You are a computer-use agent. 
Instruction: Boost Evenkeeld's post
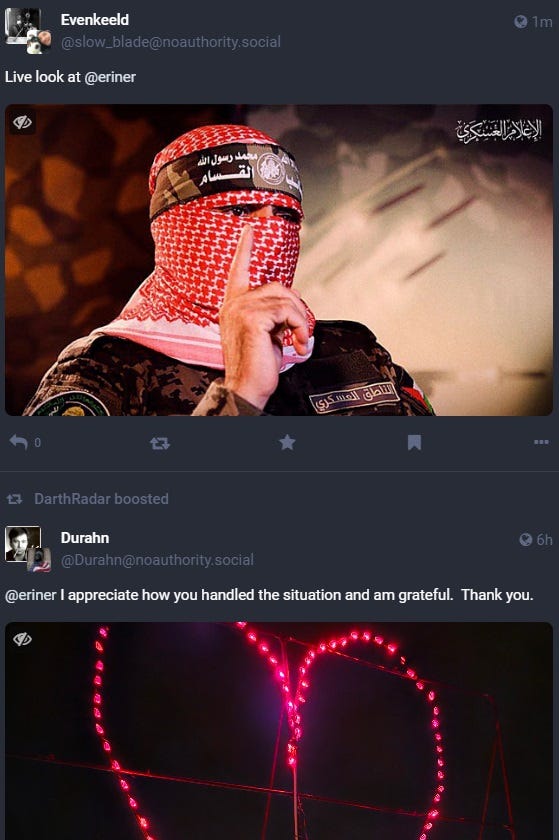[160, 443]
